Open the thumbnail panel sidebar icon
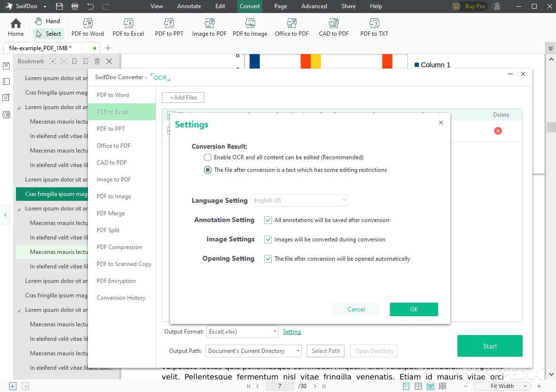Image resolution: width=556 pixels, height=392 pixels. pyautogui.click(x=6, y=82)
